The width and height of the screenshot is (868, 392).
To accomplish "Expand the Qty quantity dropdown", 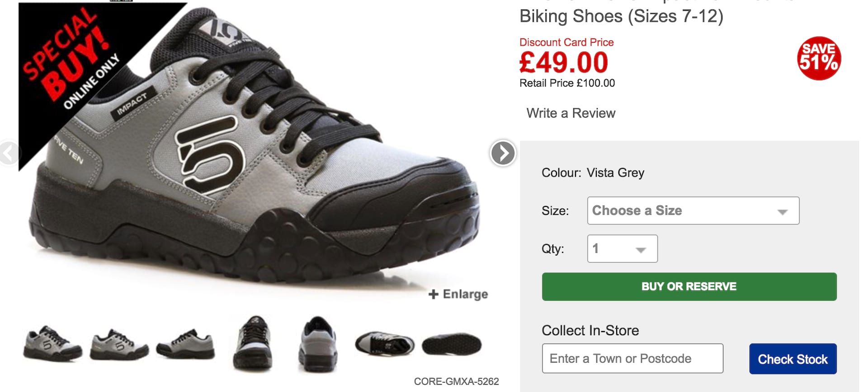I will coord(622,248).
